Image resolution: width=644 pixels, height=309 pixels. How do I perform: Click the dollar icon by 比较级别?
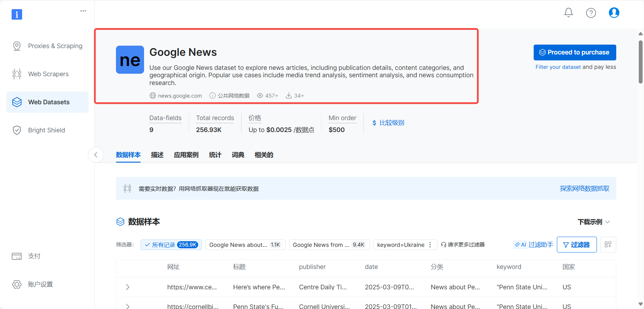pos(374,123)
